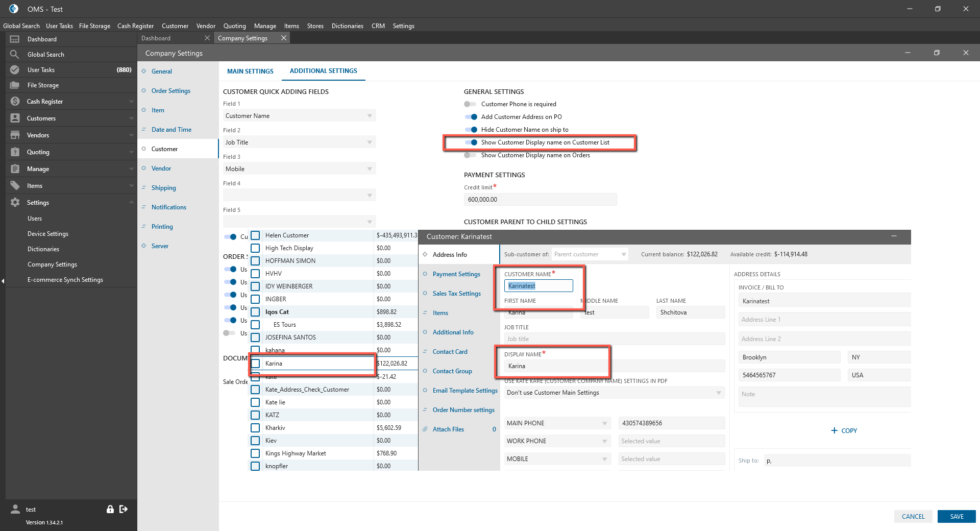Open Payment Settings customer section
Screen dimensions: 980x531
click(456, 274)
